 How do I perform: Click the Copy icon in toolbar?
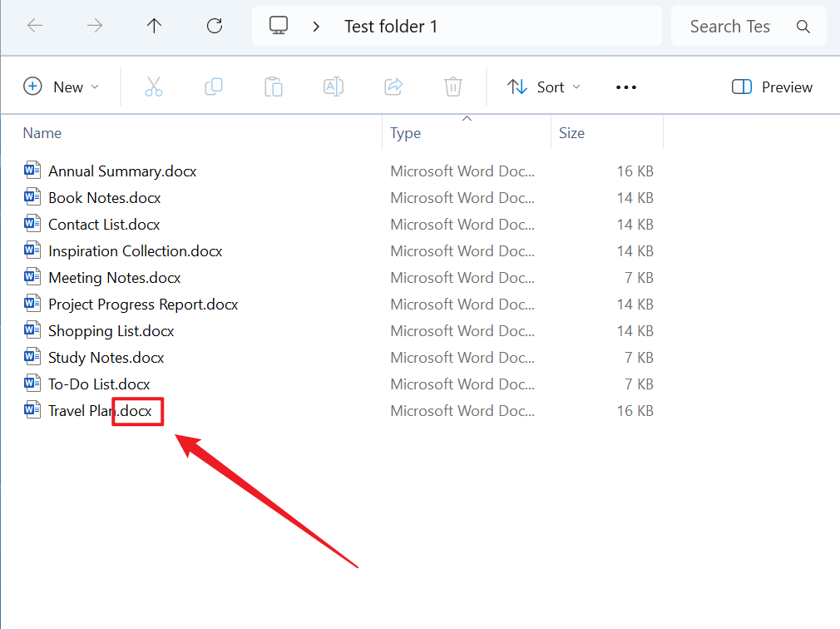tap(214, 87)
